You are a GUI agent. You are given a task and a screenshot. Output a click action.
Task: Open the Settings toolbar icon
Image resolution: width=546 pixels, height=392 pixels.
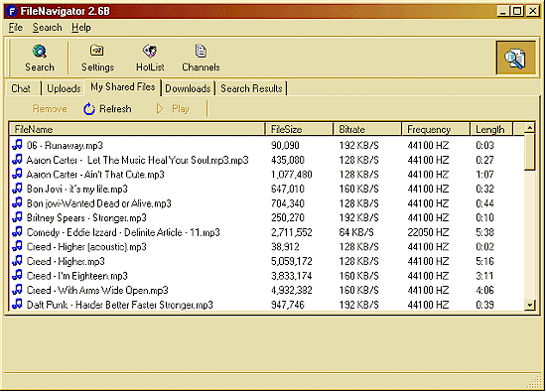coord(97,51)
